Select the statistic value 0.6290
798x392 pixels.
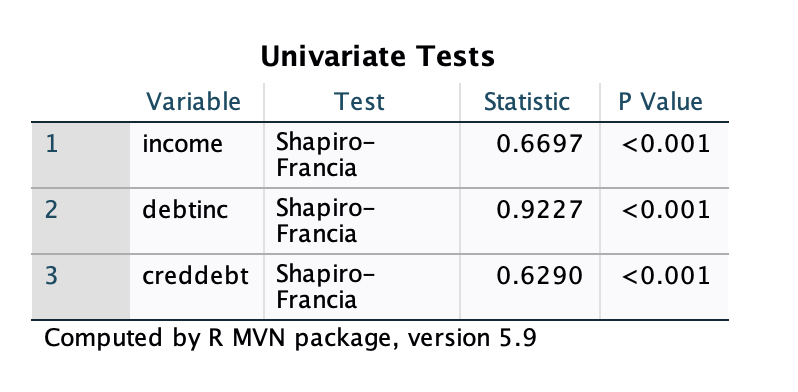539,275
